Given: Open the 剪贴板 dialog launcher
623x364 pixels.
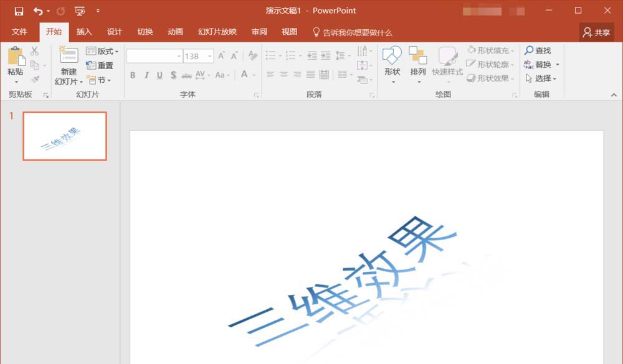Looking at the screenshot, I should 46,95.
